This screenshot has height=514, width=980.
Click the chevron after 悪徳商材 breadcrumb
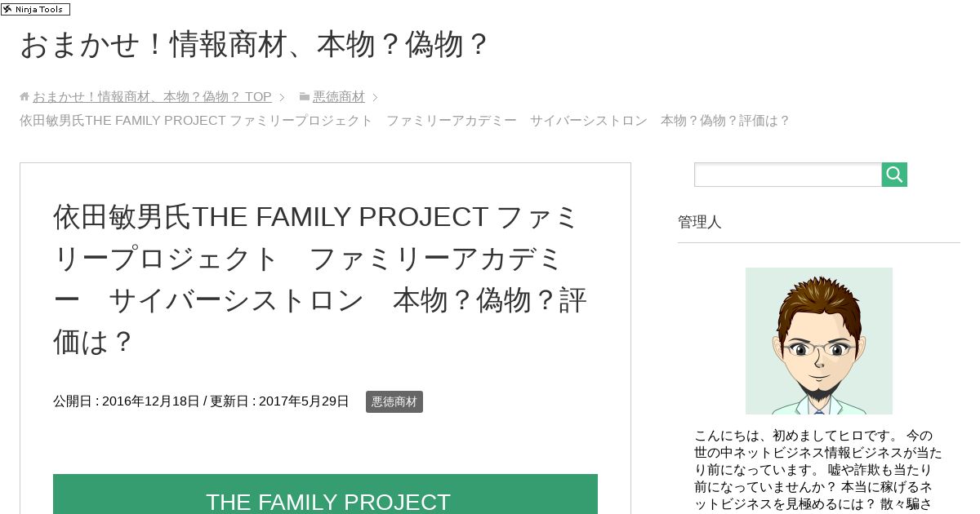coord(375,97)
